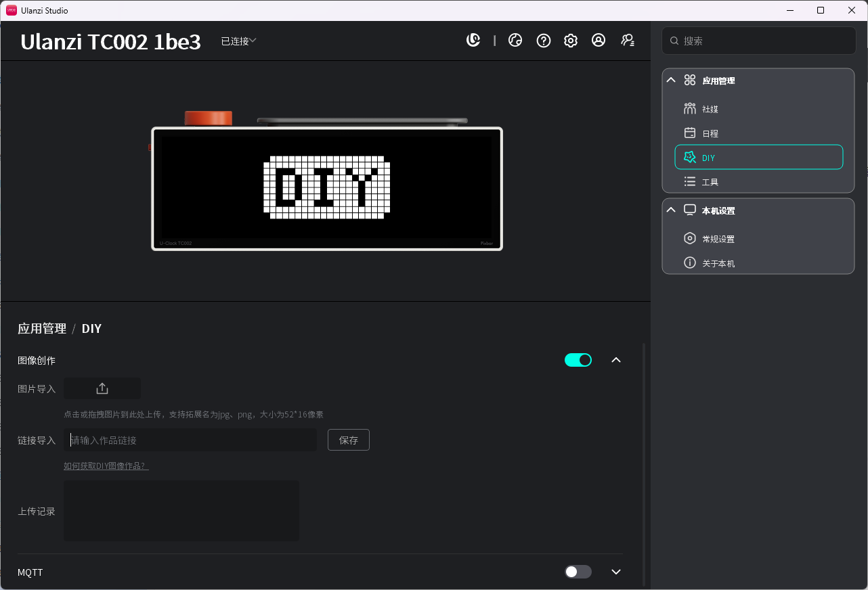
Task: Open the 已连接 connection status dropdown
Action: (x=239, y=41)
